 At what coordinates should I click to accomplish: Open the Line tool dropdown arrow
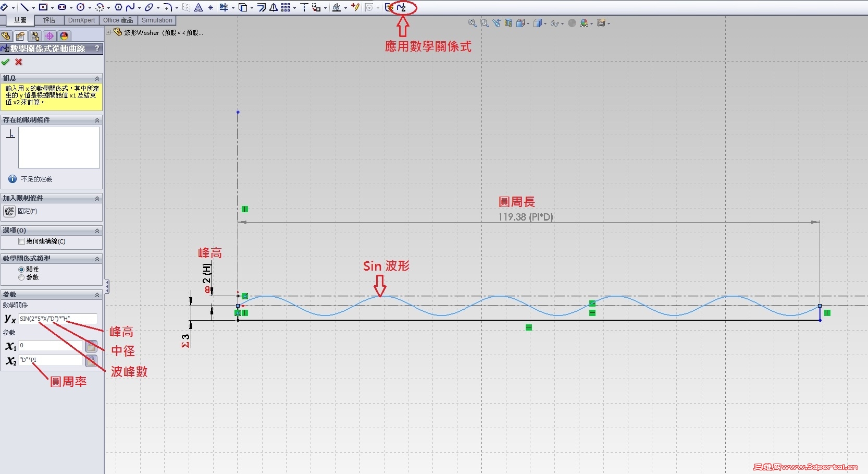(32, 8)
